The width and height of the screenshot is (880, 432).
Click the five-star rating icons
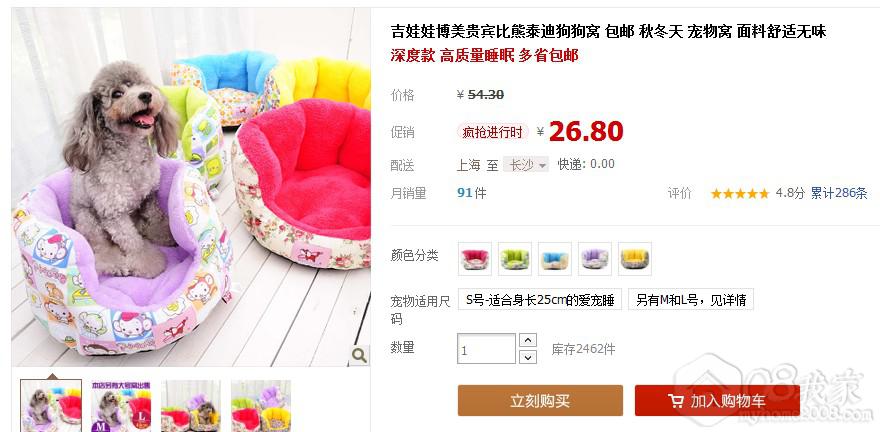(x=740, y=194)
